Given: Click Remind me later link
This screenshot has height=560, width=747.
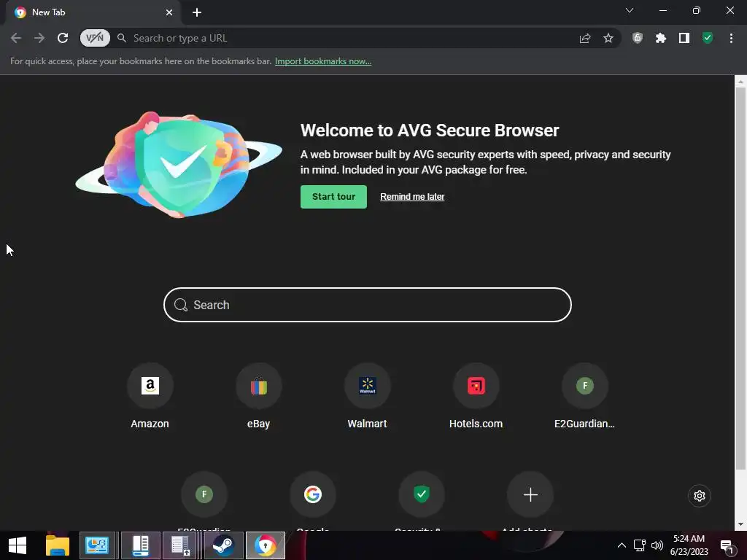Looking at the screenshot, I should tap(412, 197).
